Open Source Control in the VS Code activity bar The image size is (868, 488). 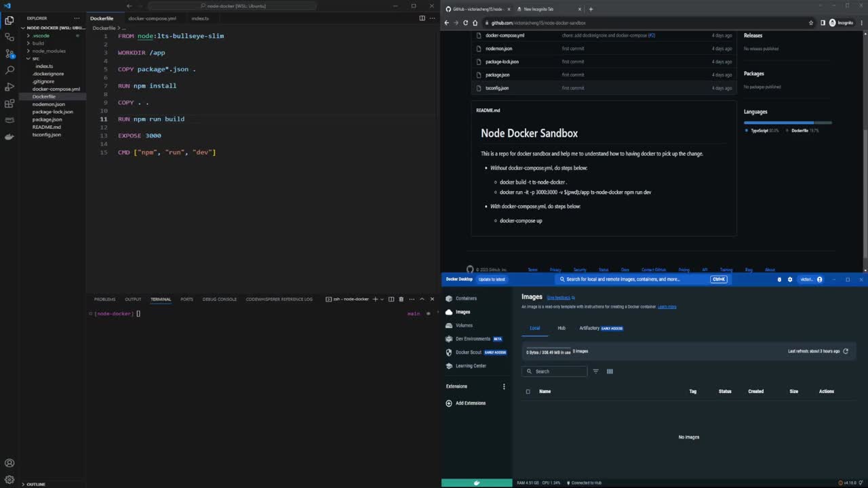(x=9, y=54)
